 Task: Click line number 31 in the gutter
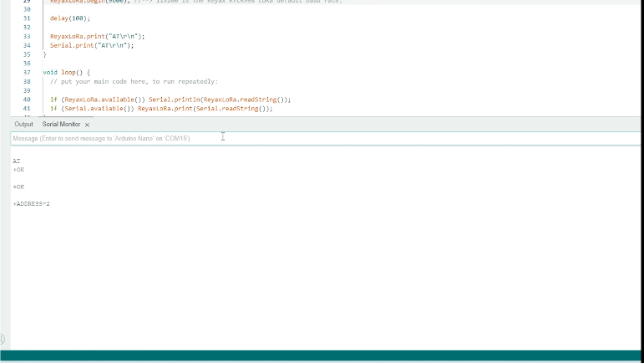tap(27, 18)
